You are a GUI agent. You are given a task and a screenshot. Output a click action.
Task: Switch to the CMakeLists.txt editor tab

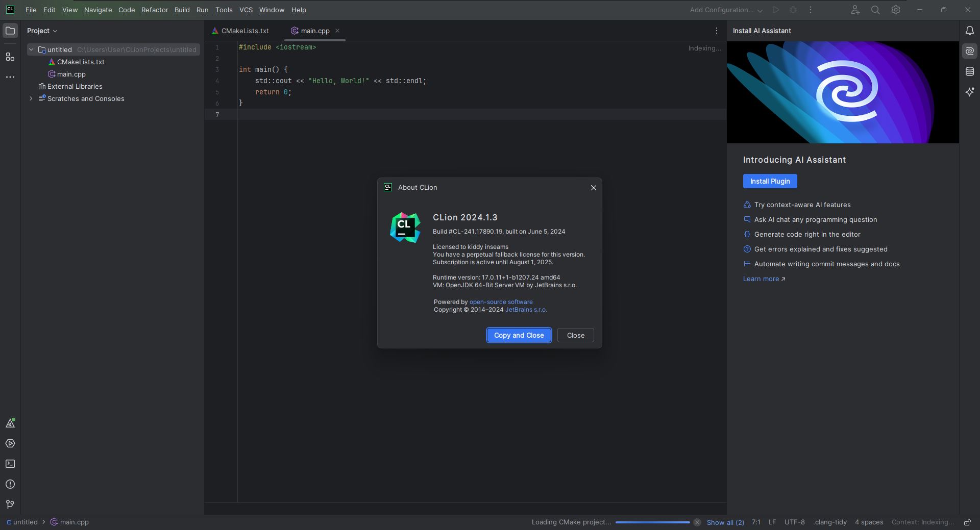point(244,31)
